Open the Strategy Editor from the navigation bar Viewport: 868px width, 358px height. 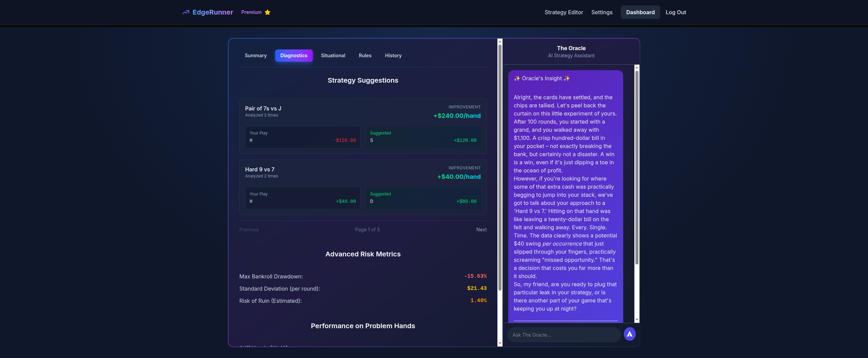point(564,12)
